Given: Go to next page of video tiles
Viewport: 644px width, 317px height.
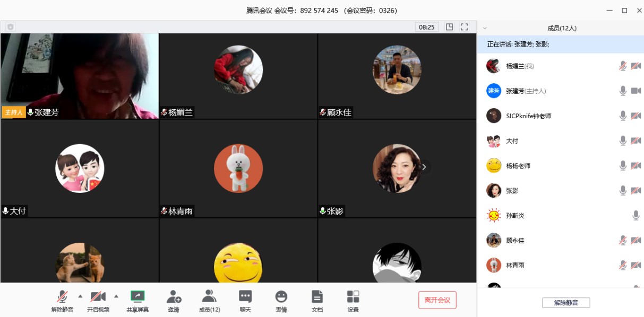Looking at the screenshot, I should point(424,167).
